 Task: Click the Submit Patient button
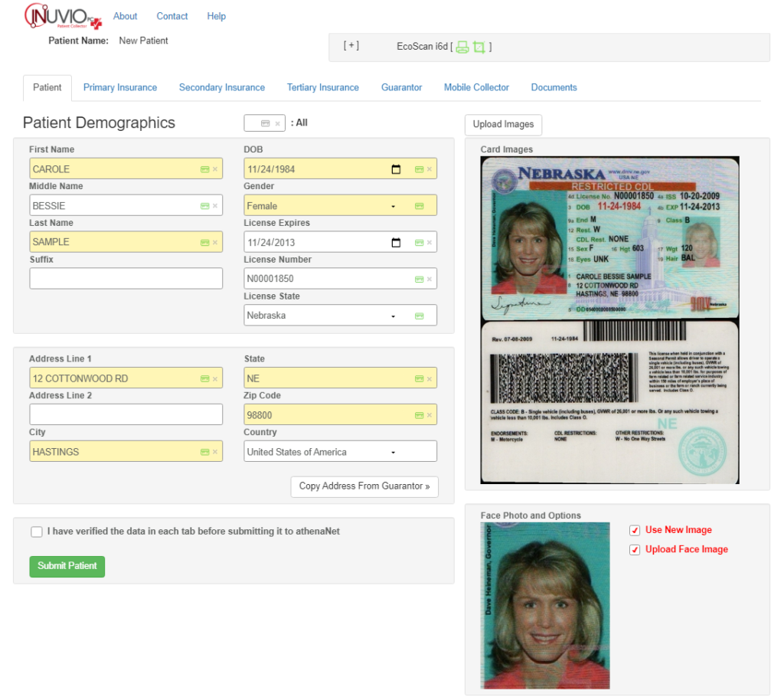pyautogui.click(x=67, y=566)
